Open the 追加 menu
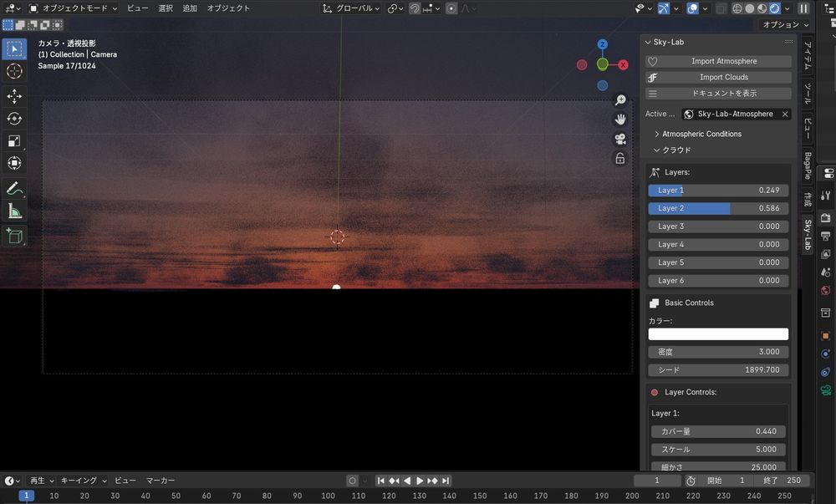836x504 pixels. pyautogui.click(x=190, y=8)
